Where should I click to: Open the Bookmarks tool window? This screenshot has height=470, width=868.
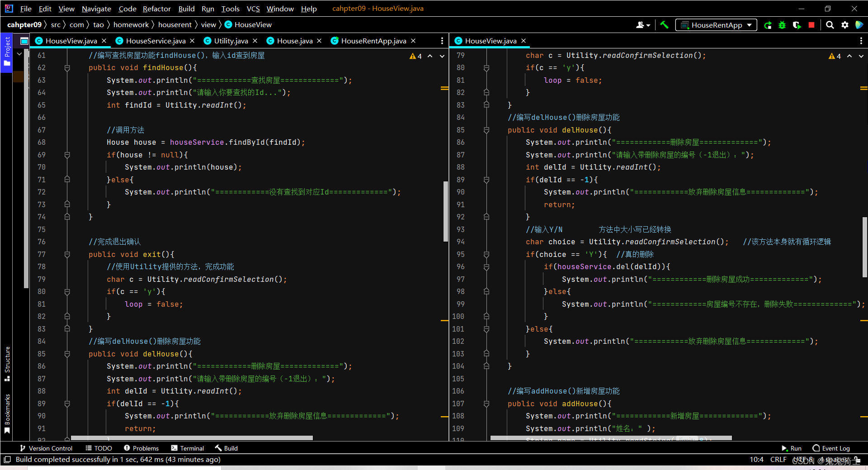7,414
